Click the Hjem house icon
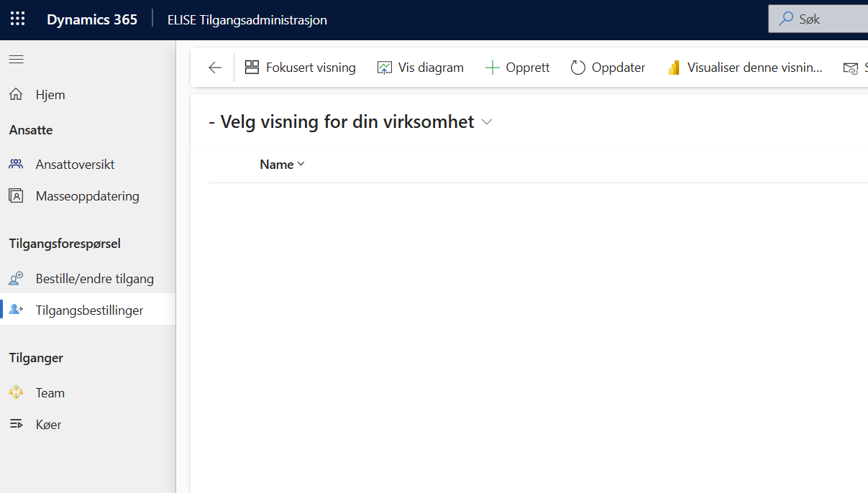The height and width of the screenshot is (493, 868). [x=16, y=94]
